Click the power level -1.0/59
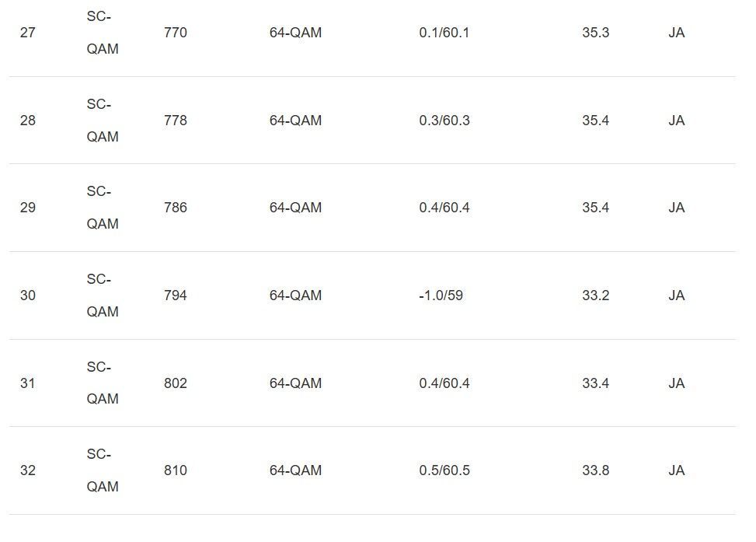The width and height of the screenshot is (756, 542). click(441, 295)
